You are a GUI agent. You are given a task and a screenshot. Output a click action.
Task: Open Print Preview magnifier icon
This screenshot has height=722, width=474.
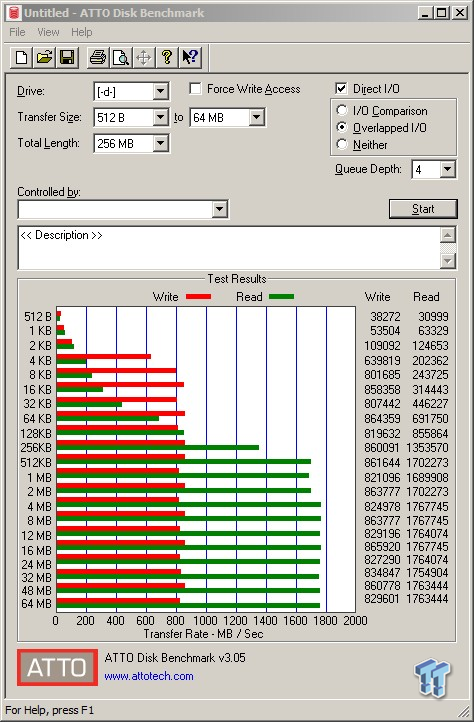[x=121, y=58]
